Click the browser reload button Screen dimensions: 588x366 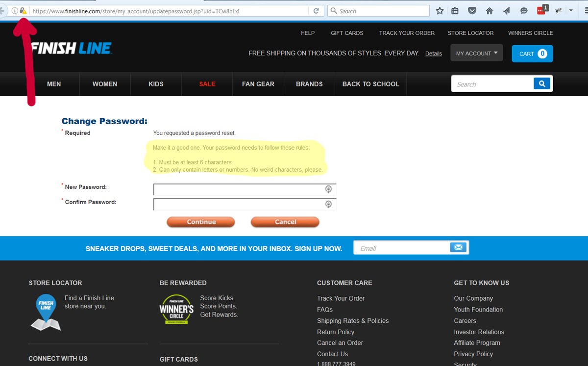(316, 11)
